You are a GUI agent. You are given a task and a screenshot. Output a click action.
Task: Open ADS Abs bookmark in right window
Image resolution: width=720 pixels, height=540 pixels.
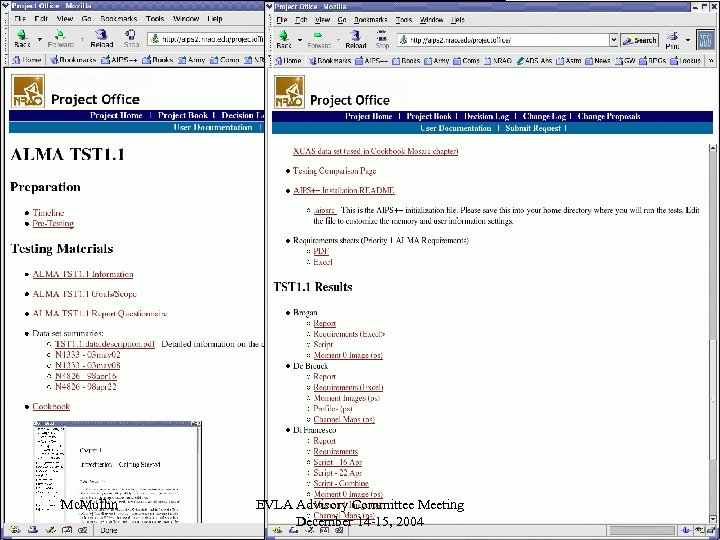[534, 60]
